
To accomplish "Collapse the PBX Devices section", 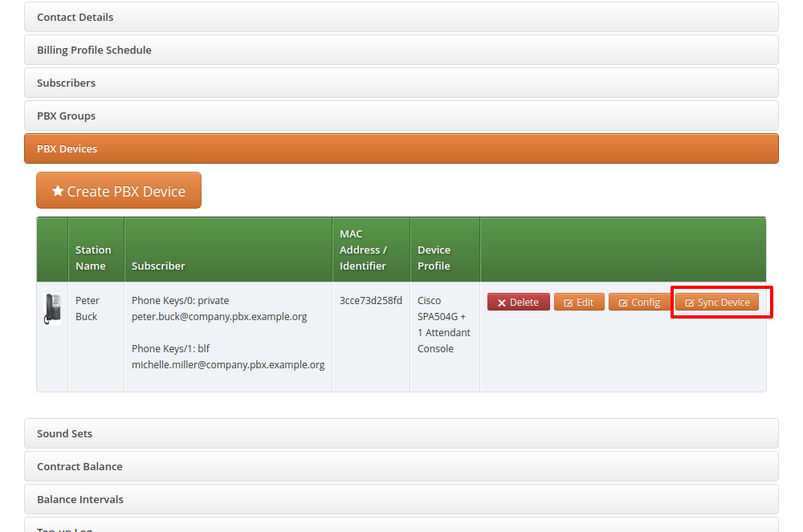I will pyautogui.click(x=67, y=148).
